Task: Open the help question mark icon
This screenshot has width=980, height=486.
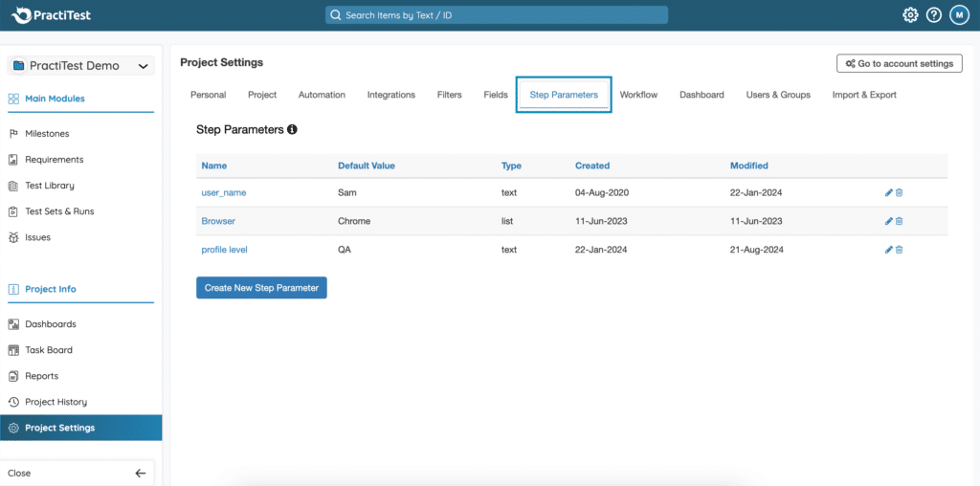Action: (934, 15)
